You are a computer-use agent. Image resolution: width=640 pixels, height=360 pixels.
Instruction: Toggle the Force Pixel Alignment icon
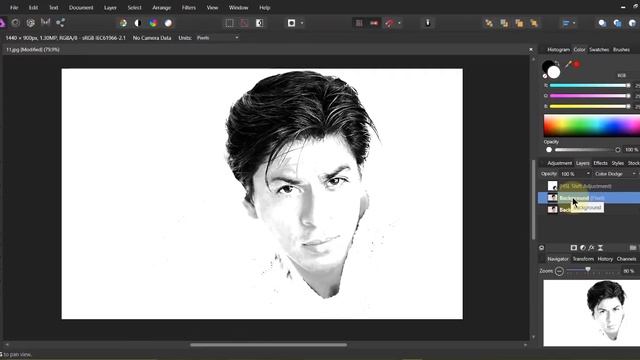click(359, 23)
